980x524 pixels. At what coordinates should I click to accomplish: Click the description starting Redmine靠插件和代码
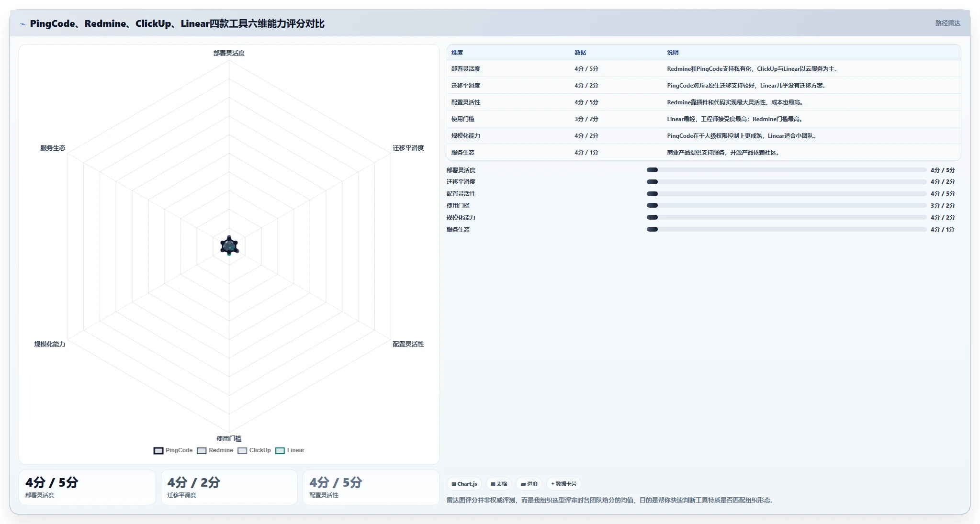pos(736,102)
